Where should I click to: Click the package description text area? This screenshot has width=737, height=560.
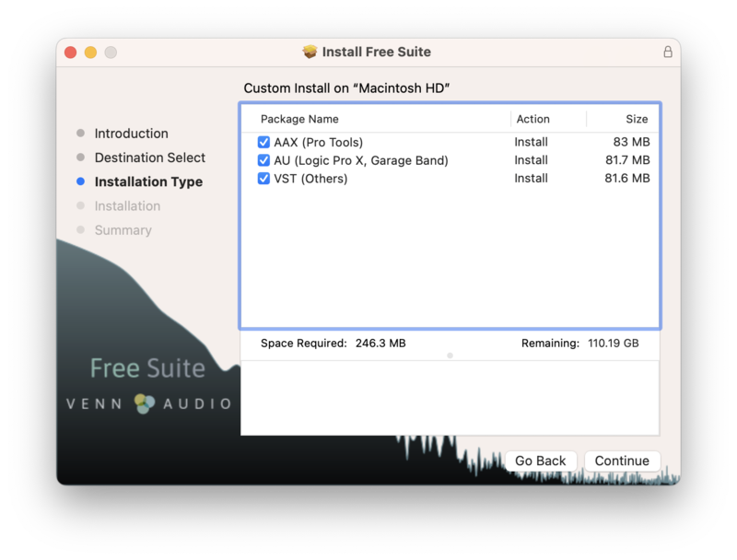click(x=450, y=396)
